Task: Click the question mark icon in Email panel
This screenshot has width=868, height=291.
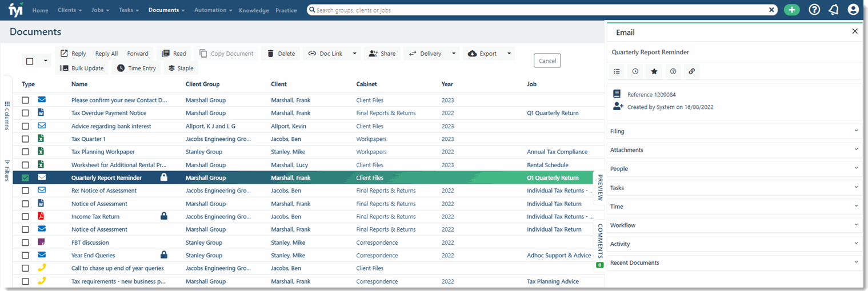Action: click(x=673, y=71)
